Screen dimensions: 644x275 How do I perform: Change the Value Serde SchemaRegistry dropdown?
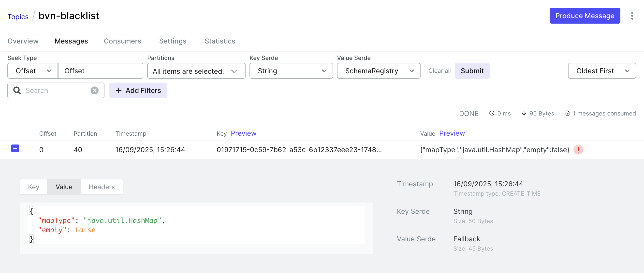click(378, 71)
